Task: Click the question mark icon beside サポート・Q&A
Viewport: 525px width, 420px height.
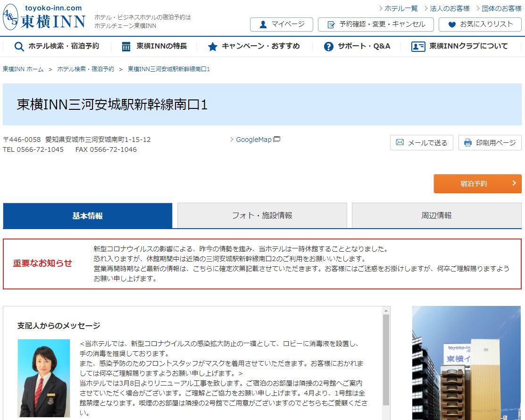Action: (x=328, y=47)
